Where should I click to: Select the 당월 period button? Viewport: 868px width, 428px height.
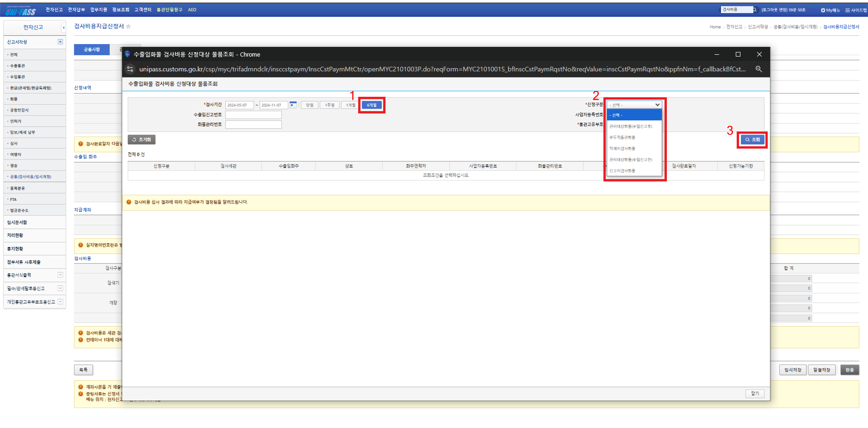[x=309, y=105]
